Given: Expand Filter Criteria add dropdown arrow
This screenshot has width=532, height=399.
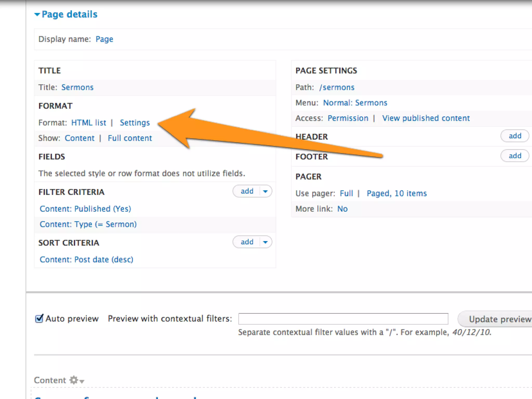Looking at the screenshot, I should 265,191.
